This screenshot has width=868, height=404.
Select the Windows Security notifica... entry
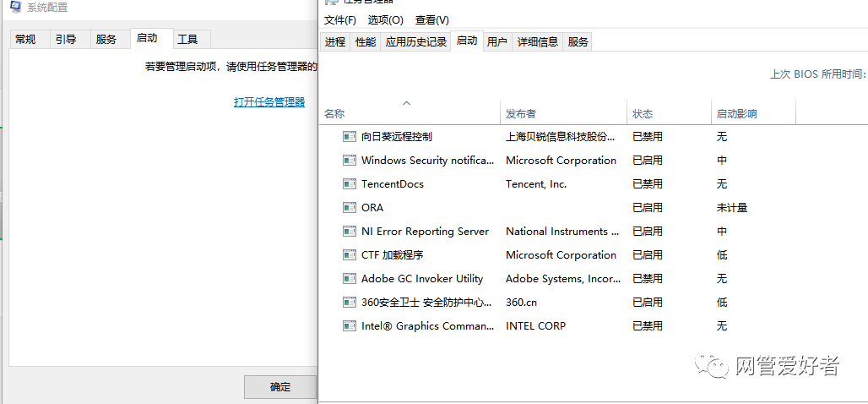coord(426,160)
